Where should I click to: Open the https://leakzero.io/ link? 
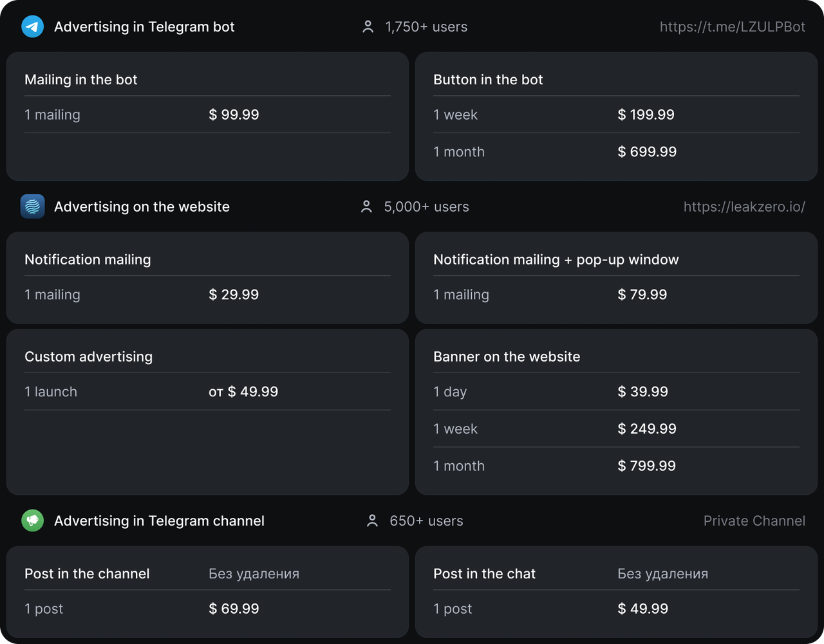(744, 207)
